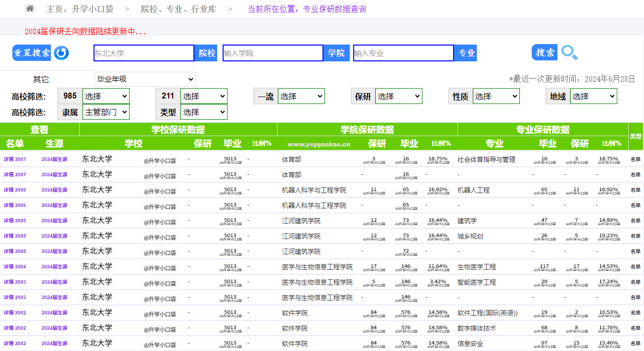Click the 10.53% ratio value
The image size is (644, 351).
coord(608,312)
